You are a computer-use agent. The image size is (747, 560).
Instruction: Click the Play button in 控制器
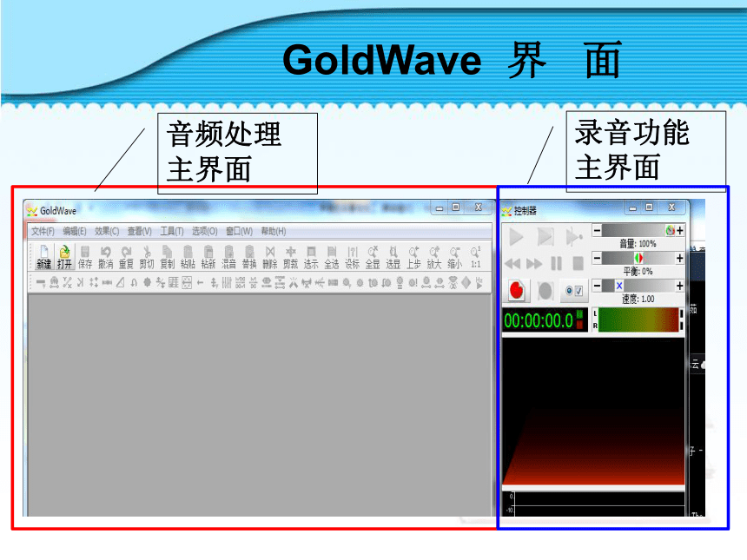516,237
